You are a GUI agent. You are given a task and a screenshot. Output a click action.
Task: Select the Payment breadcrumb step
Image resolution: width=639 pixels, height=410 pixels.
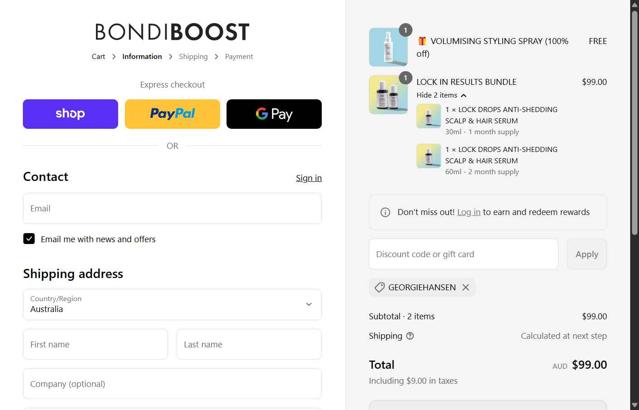[x=239, y=56]
